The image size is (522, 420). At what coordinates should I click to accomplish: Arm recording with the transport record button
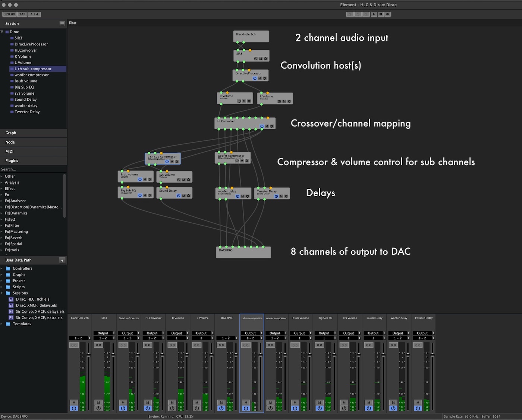click(388, 14)
